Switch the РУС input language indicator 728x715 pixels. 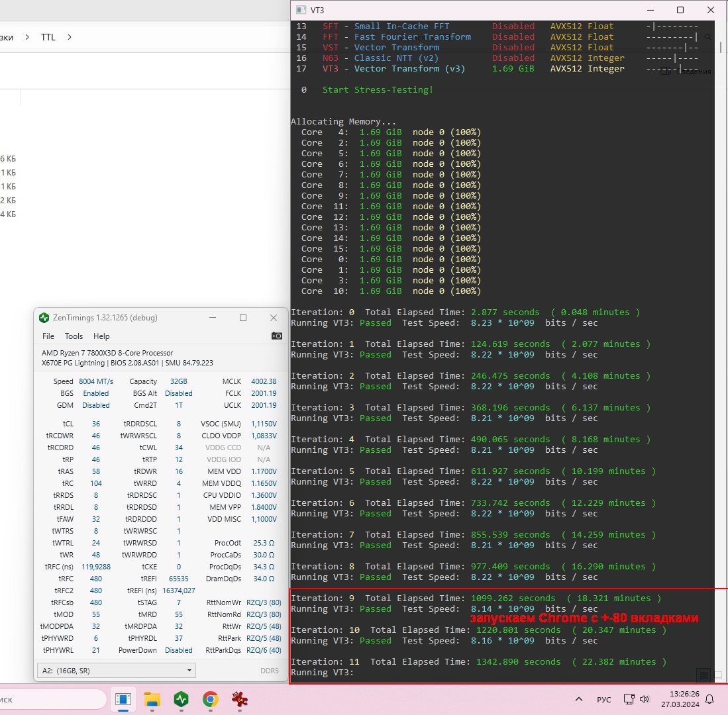click(x=603, y=700)
